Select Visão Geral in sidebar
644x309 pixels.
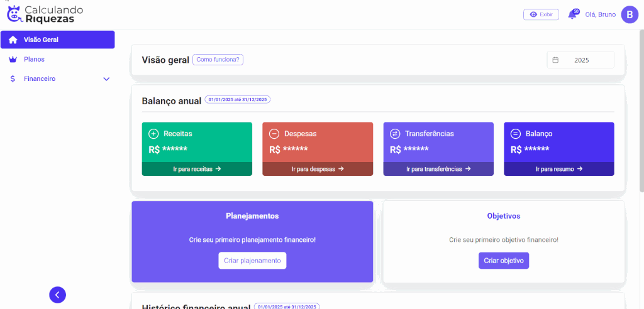click(57, 40)
